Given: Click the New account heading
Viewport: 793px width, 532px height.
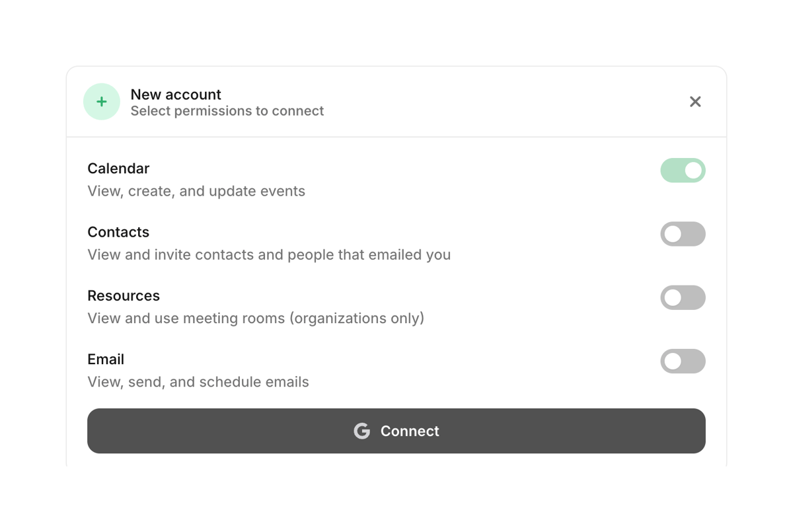Looking at the screenshot, I should [176, 95].
